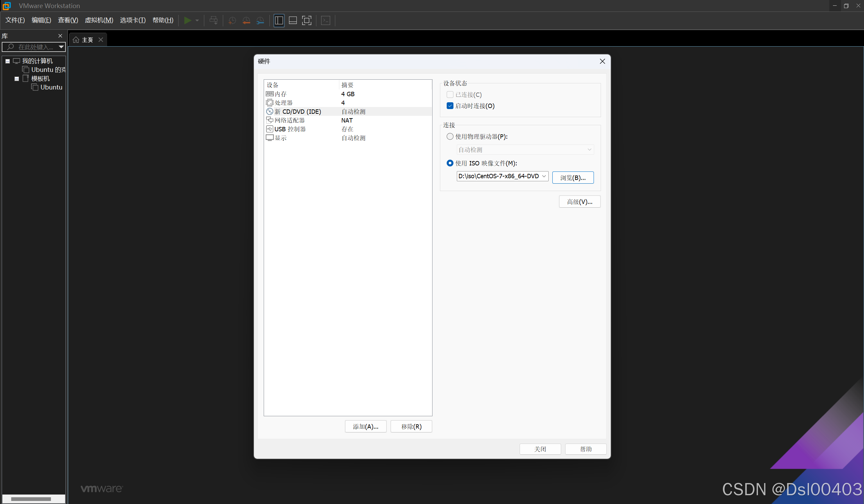This screenshot has width=864, height=504.
Task: Select the USB 控制器 device row
Action: (348, 129)
